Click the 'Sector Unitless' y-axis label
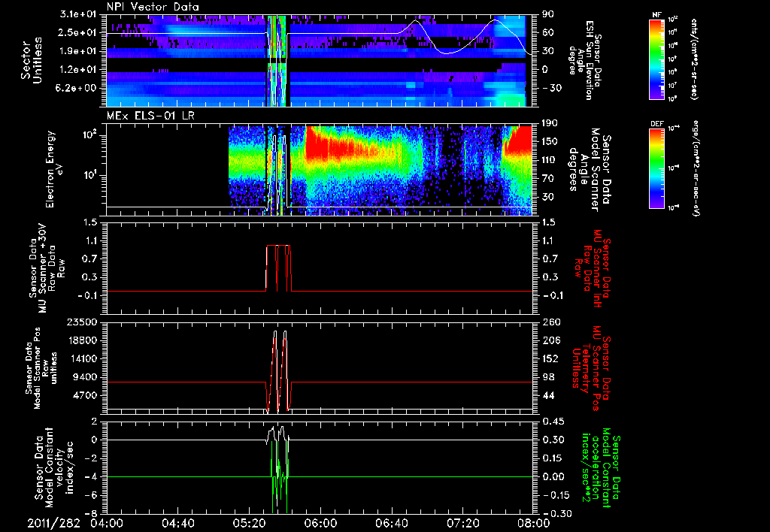This screenshot has width=770, height=532. tap(32, 61)
